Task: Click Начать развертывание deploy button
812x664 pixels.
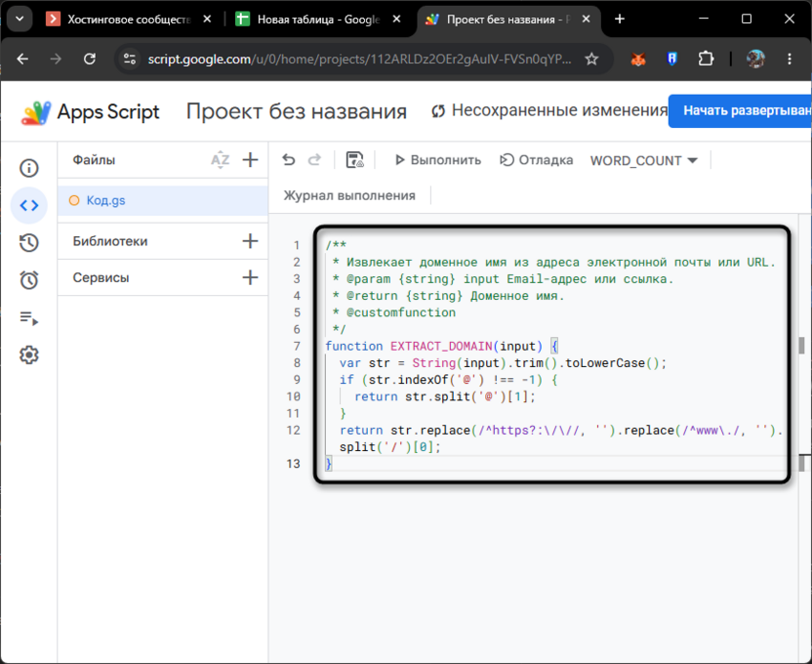Action: click(x=740, y=111)
